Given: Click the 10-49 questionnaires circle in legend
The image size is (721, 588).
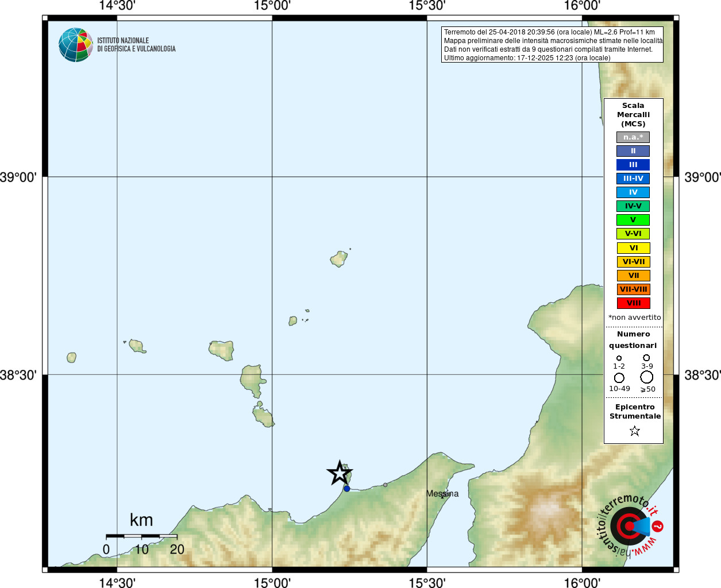Looking at the screenshot, I should click(619, 378).
